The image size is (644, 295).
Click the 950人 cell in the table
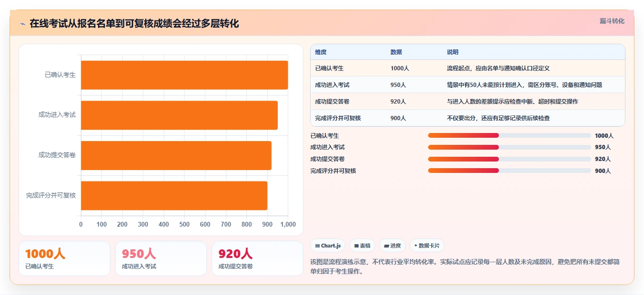pyautogui.click(x=398, y=85)
